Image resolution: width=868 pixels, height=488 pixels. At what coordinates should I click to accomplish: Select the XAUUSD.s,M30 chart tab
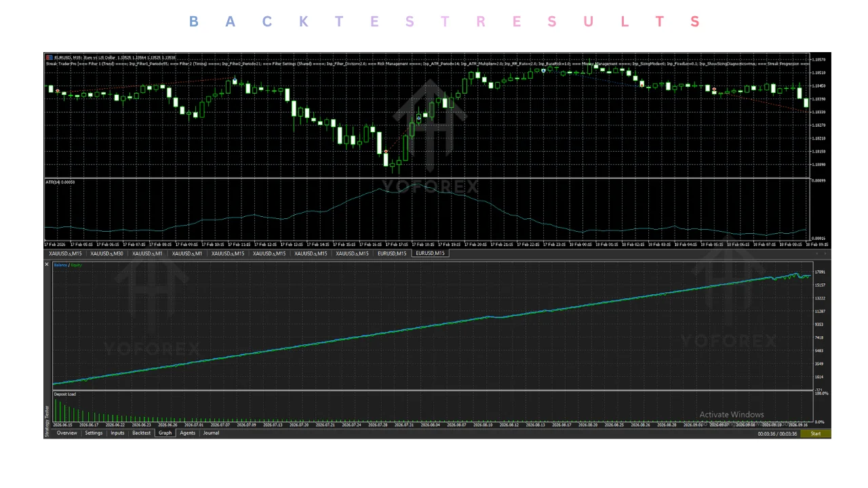pyautogui.click(x=106, y=253)
